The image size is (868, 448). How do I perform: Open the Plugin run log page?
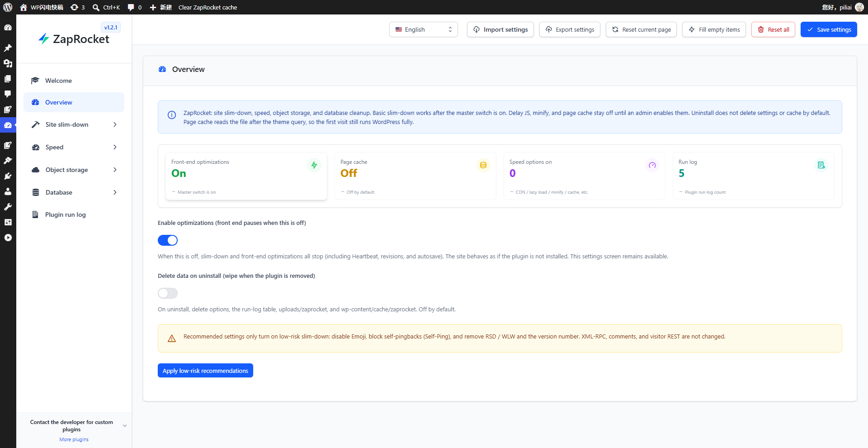click(x=74, y=214)
